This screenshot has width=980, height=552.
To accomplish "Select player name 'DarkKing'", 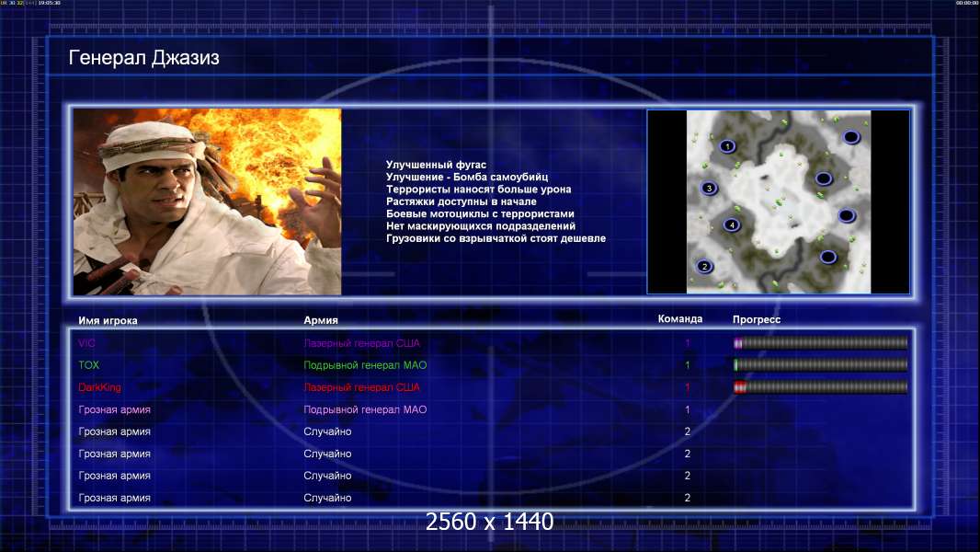I will 99,387.
